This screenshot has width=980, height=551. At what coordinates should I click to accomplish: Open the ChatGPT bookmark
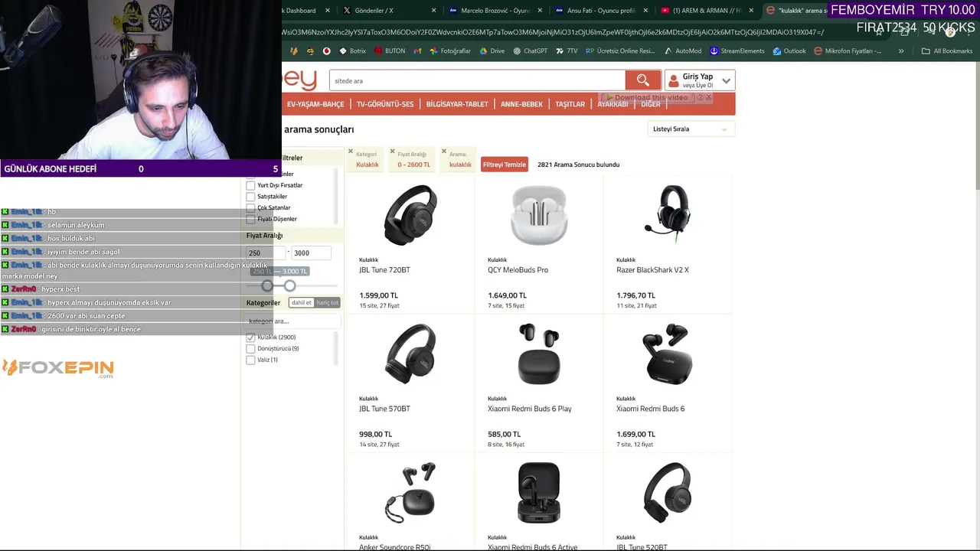pyautogui.click(x=530, y=51)
